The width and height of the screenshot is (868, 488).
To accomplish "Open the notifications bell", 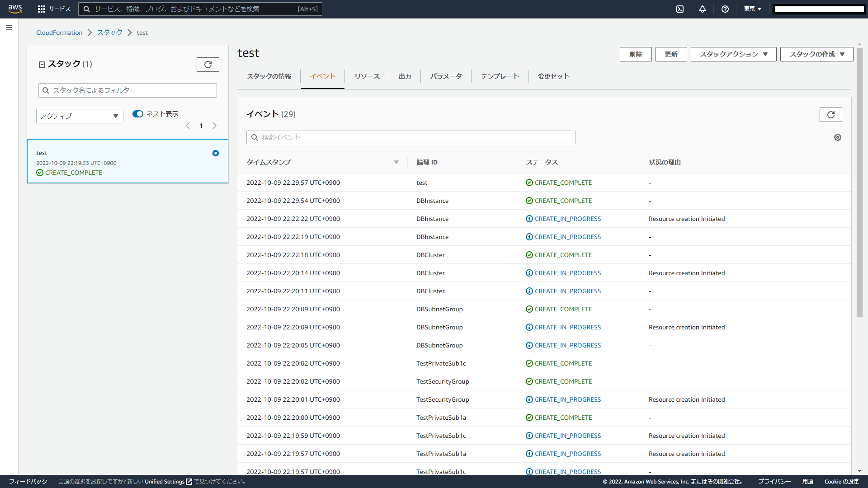I will pyautogui.click(x=703, y=9).
